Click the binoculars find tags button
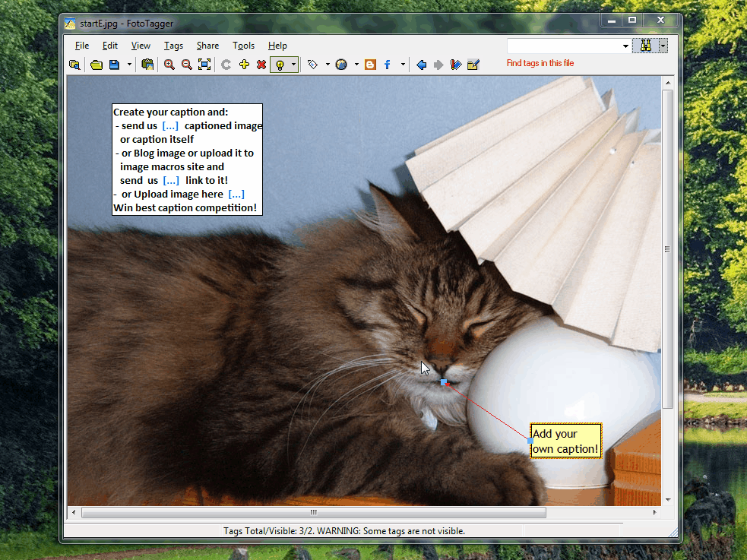Screen dimensions: 747x560 pos(645,46)
